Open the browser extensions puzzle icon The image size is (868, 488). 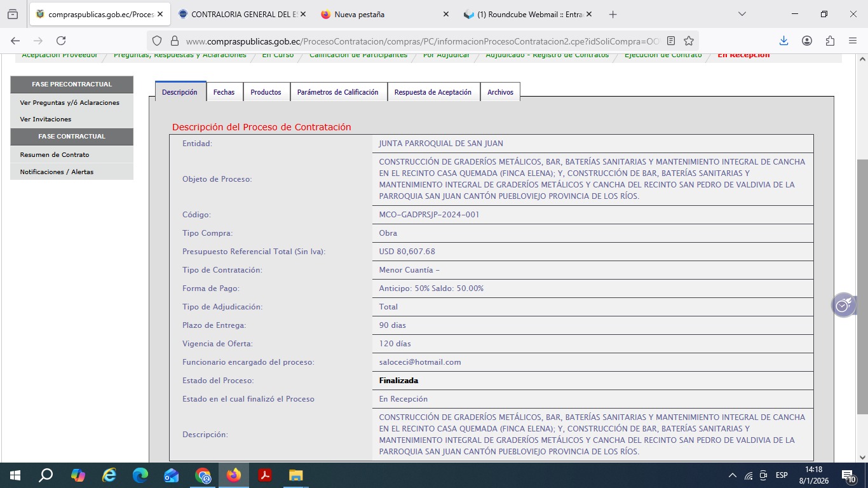click(830, 41)
